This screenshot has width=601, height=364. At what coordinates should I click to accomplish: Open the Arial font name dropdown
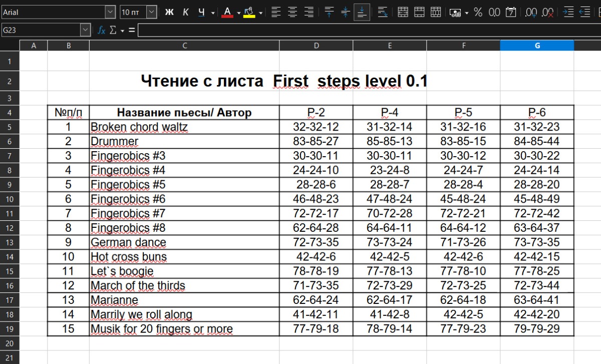(x=110, y=12)
